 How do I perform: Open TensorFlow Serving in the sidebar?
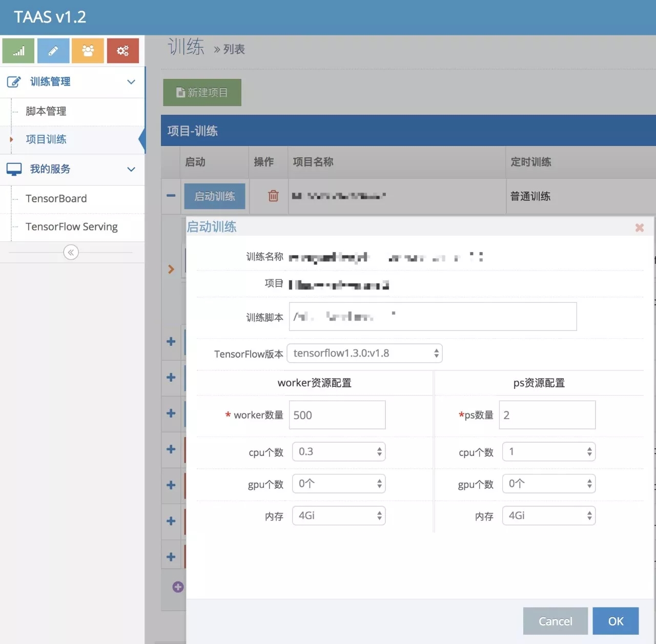coord(72,226)
